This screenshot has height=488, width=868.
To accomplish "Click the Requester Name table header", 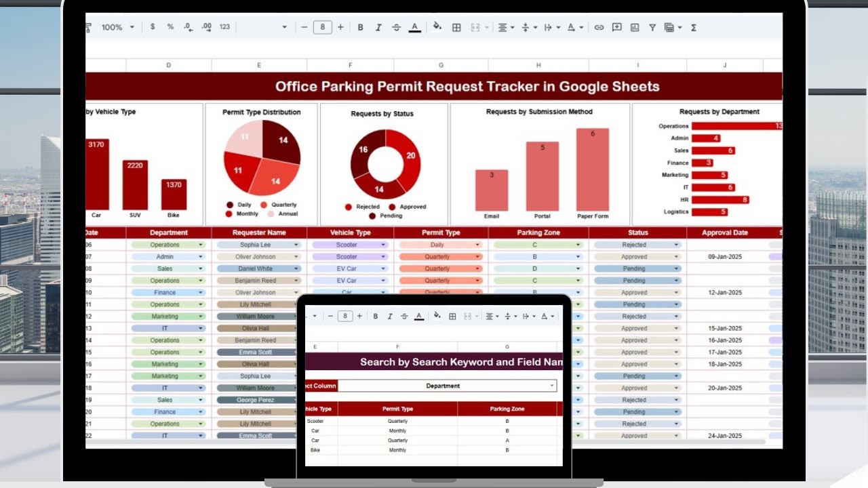I will [x=259, y=232].
